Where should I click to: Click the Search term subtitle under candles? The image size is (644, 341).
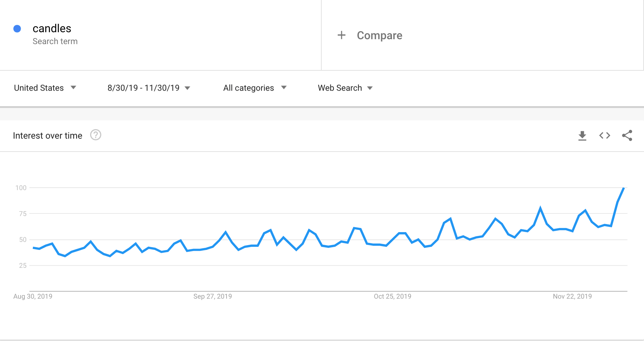point(55,41)
